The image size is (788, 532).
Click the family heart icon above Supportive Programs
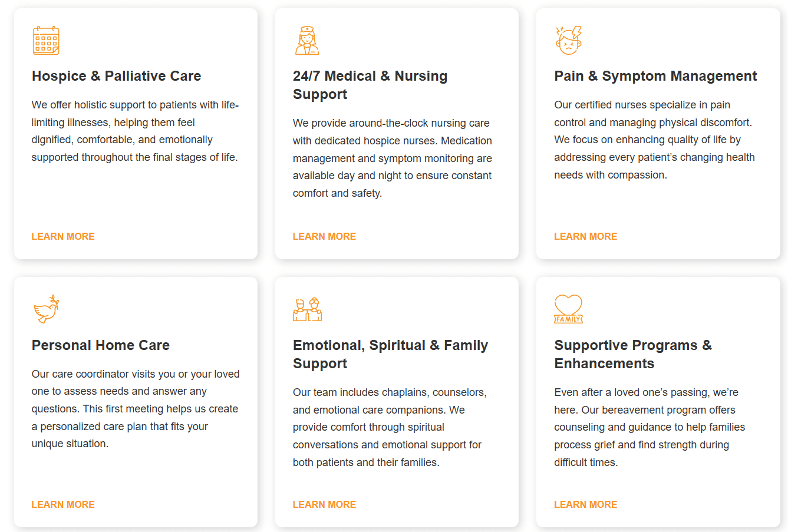point(569,309)
